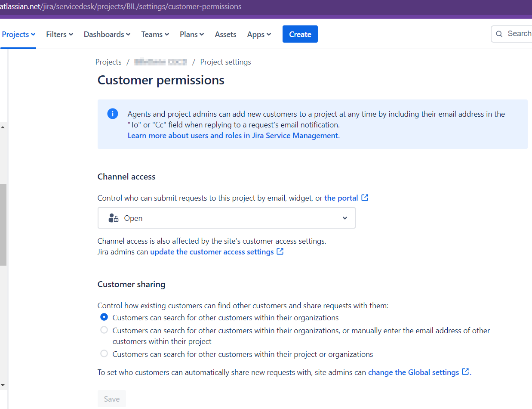
Task: Click the chevron arrow in Open dropdown
Action: (x=345, y=218)
